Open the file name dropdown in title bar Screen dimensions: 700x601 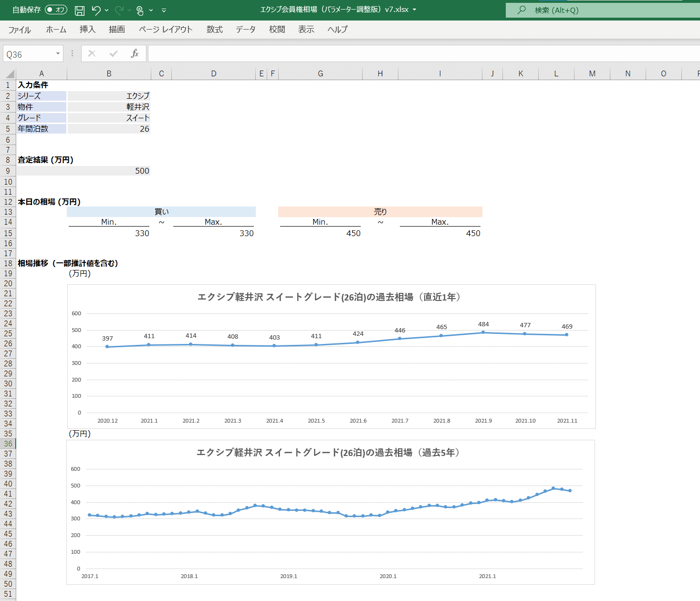point(414,10)
